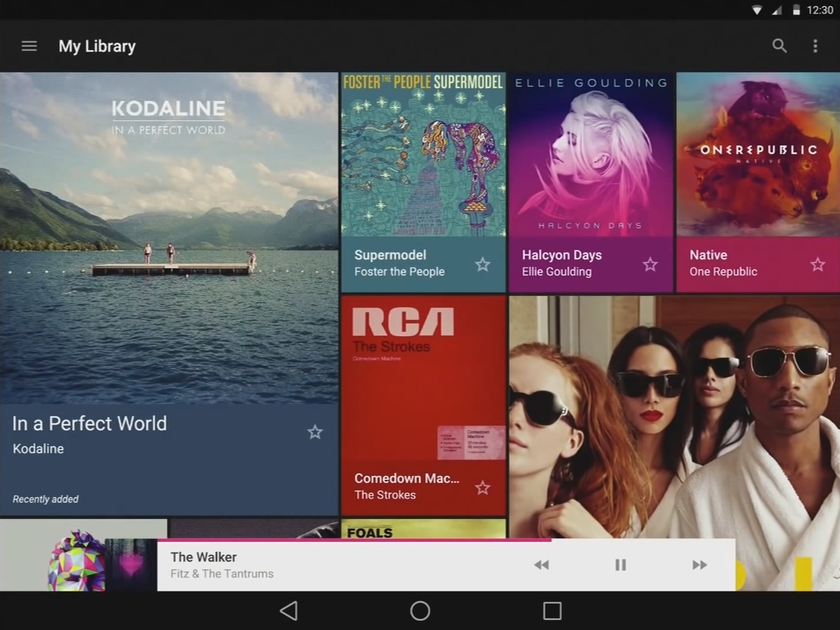Tap the Android back button
Viewport: 840px width, 630px height.
pos(289,611)
